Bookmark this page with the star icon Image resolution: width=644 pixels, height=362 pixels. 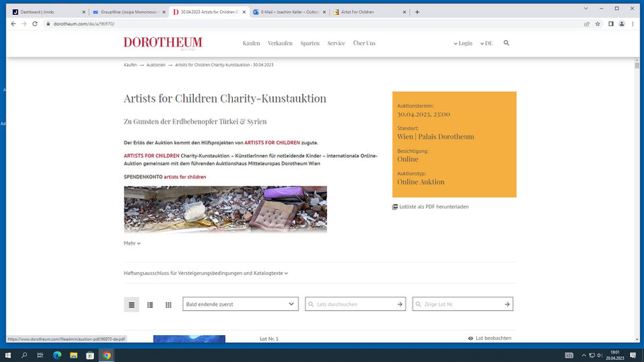597,24
